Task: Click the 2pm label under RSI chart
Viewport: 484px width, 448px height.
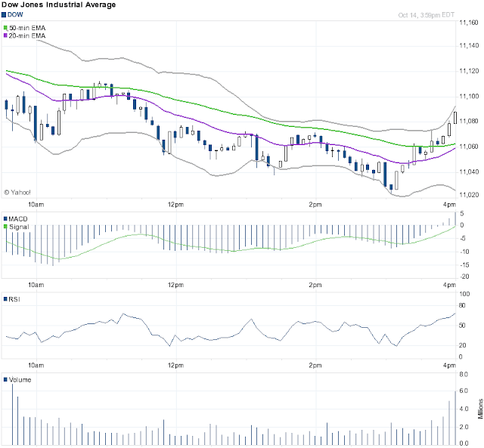Action: [315, 366]
